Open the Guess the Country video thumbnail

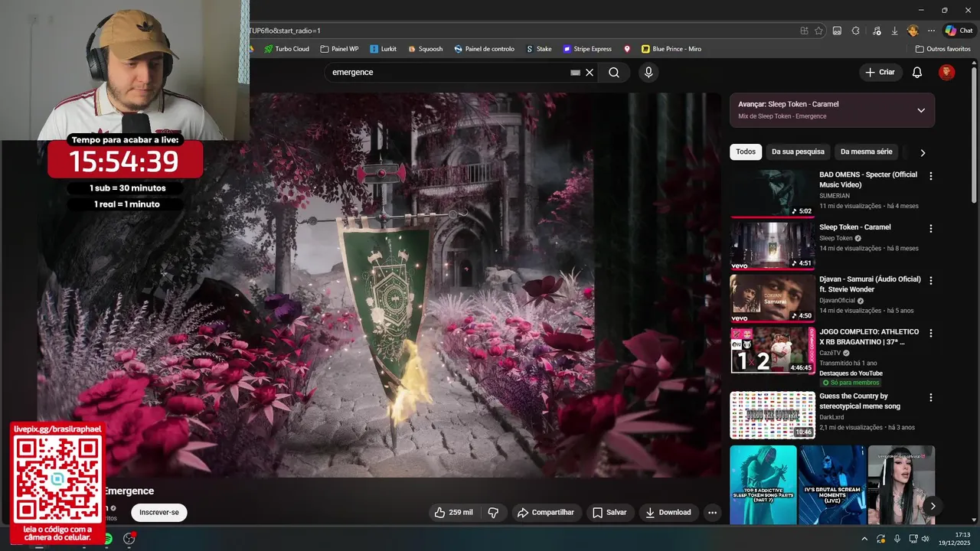pyautogui.click(x=773, y=416)
